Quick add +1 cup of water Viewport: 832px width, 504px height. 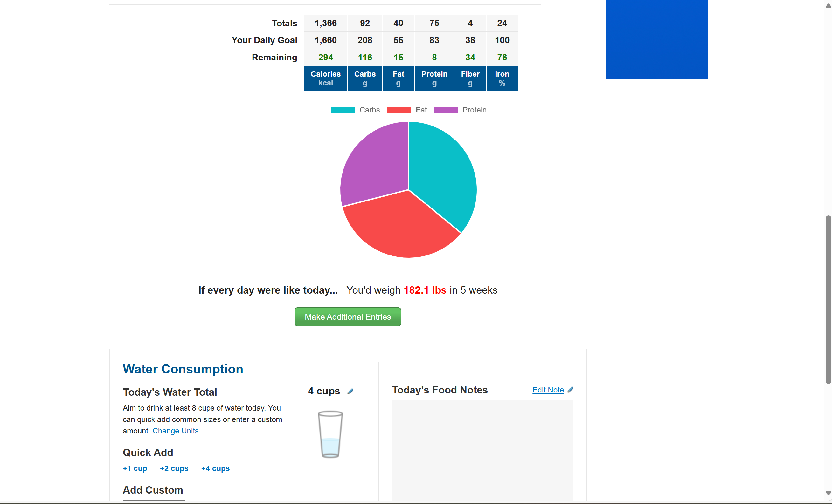pos(135,468)
